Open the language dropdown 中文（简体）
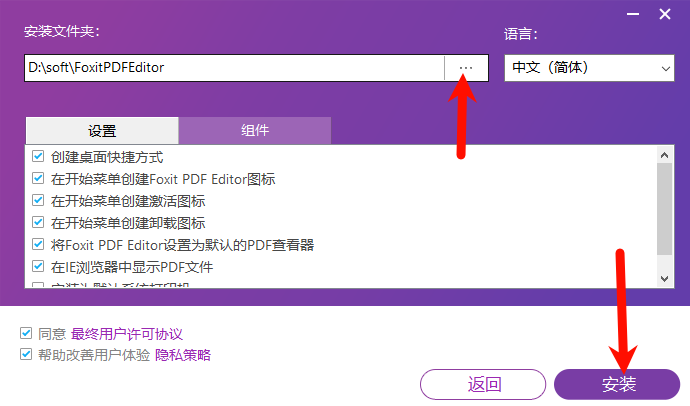 point(589,68)
